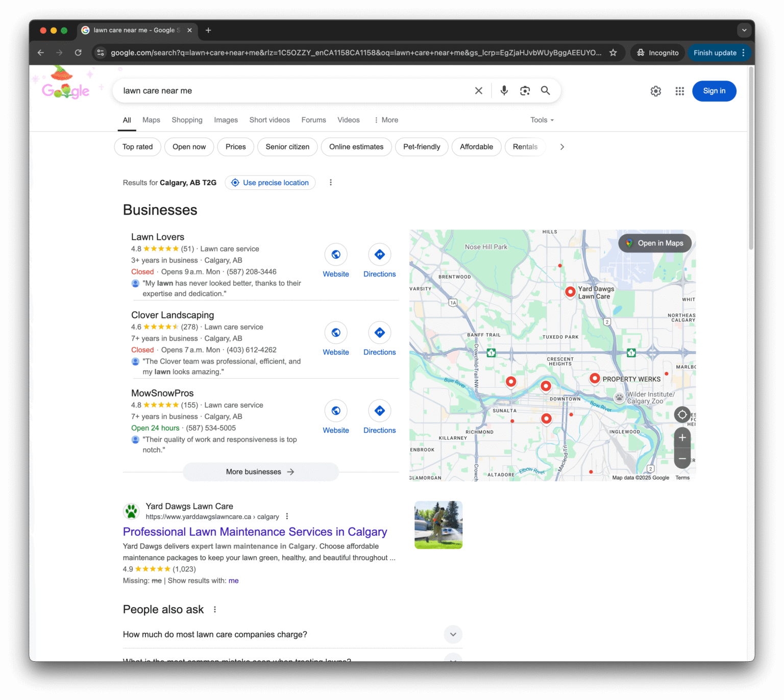Open Professional Lawn Maintenance Services link
This screenshot has height=700, width=784.
click(255, 532)
